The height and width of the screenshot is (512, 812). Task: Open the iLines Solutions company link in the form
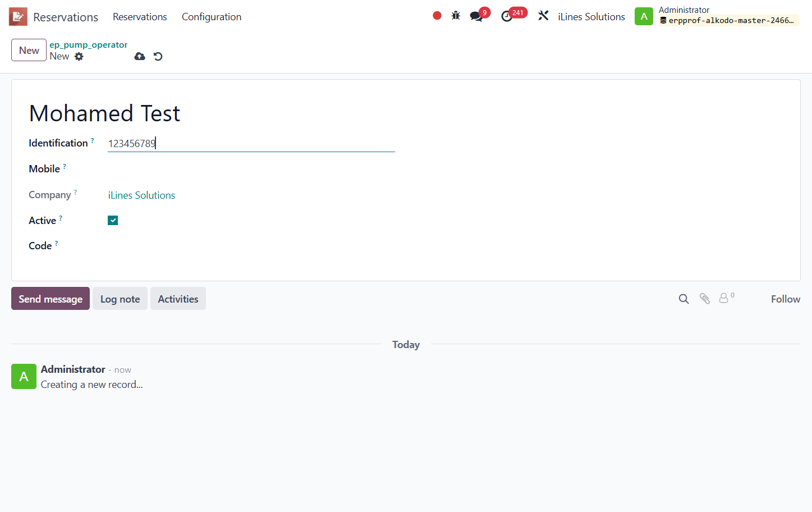tap(141, 195)
